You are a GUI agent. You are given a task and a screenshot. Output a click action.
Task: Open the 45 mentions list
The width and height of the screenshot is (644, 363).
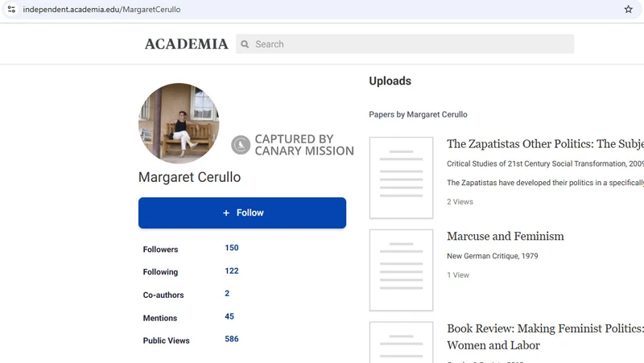click(229, 316)
